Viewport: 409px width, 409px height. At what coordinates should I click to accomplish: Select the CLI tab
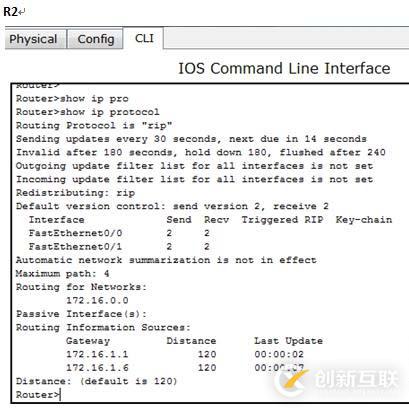click(144, 38)
